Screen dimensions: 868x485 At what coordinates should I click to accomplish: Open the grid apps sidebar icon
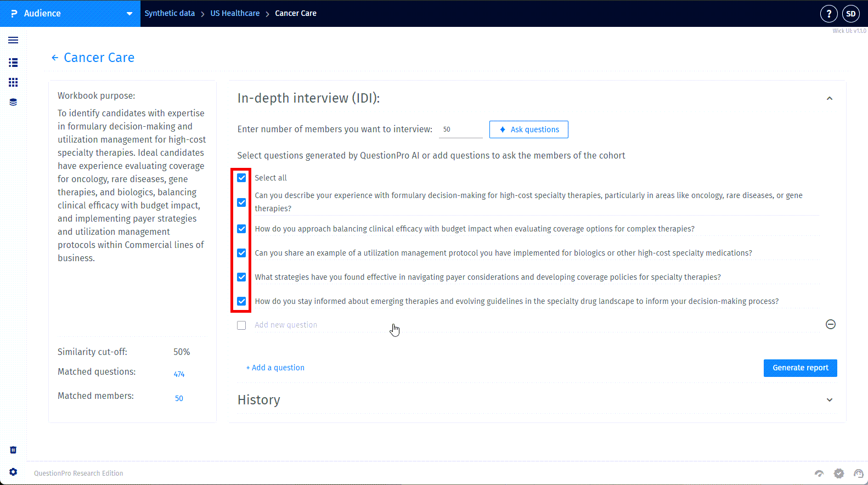tap(13, 82)
